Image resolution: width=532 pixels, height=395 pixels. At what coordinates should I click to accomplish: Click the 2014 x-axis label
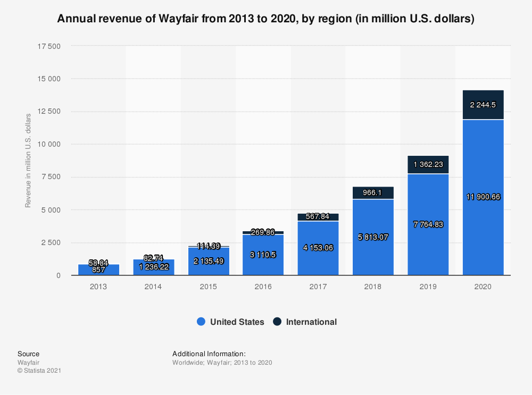[x=153, y=287]
